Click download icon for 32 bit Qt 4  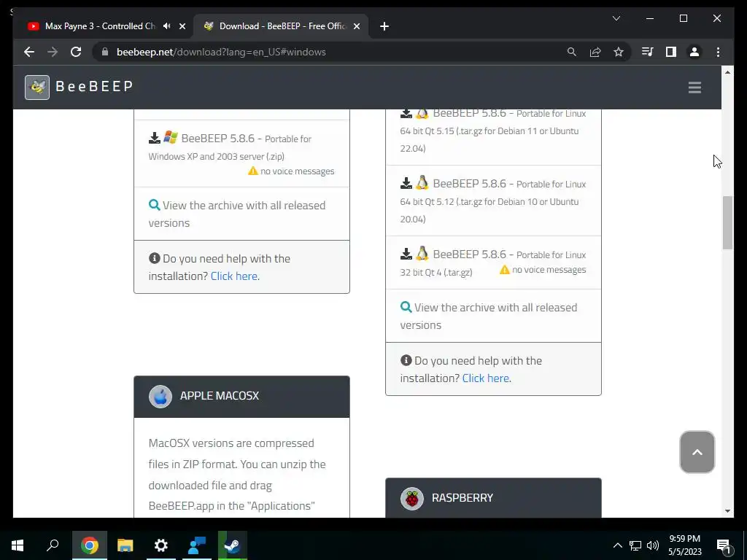click(x=406, y=254)
